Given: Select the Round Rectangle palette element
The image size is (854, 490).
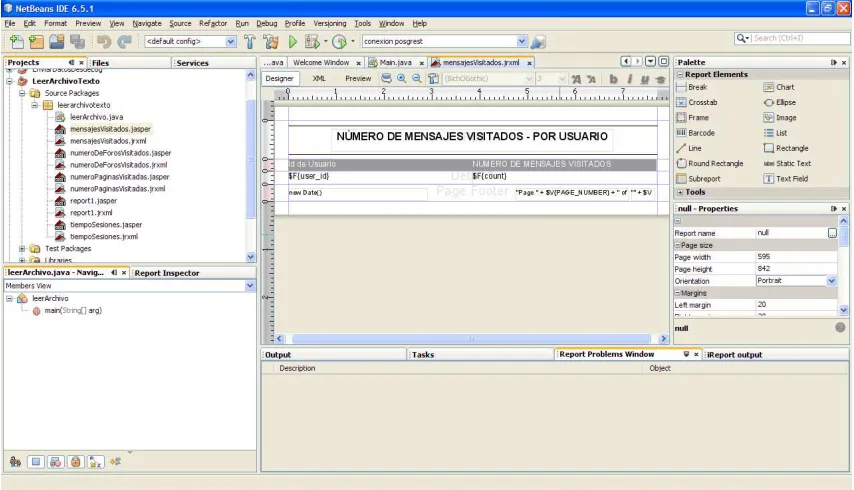Looking at the screenshot, I should coord(710,163).
